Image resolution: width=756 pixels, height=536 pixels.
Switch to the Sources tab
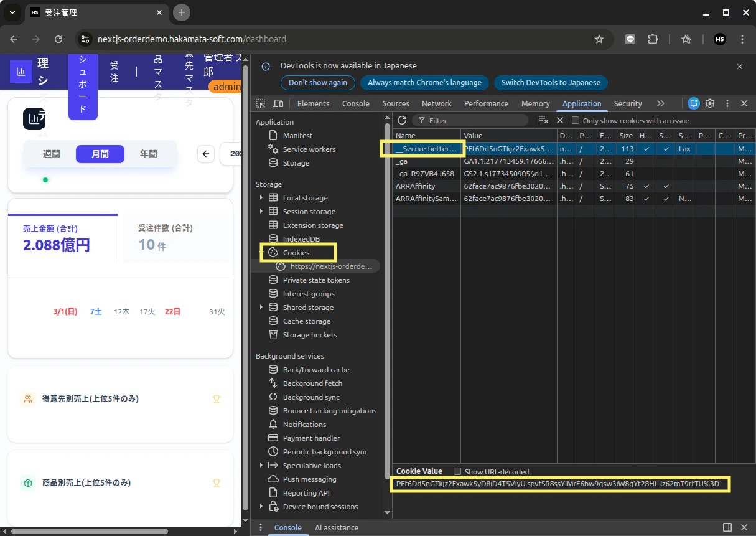pos(396,103)
